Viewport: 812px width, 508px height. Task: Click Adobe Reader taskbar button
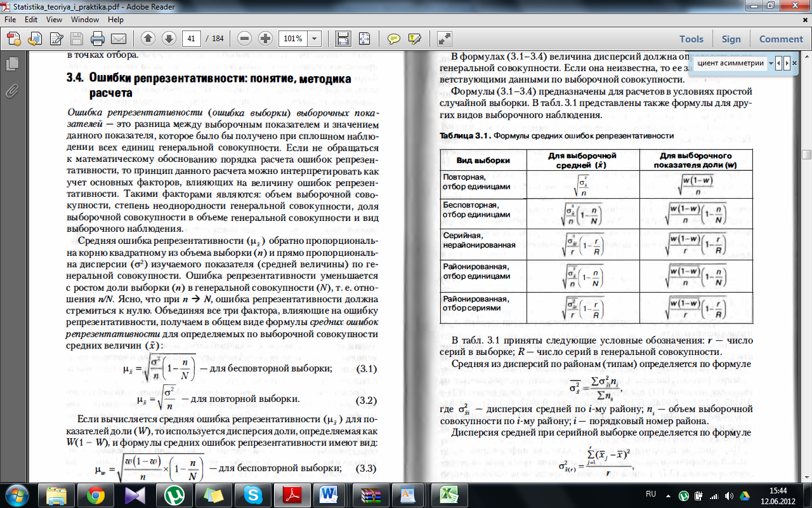coord(292,495)
